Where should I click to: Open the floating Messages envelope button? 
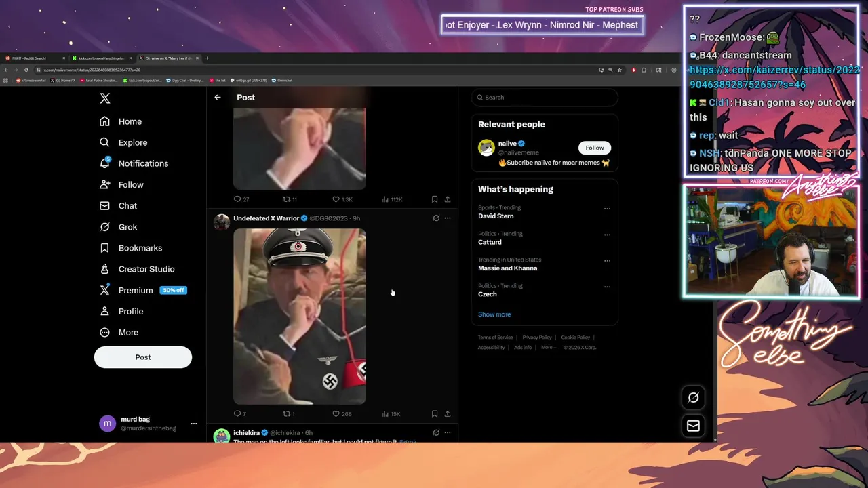point(693,426)
